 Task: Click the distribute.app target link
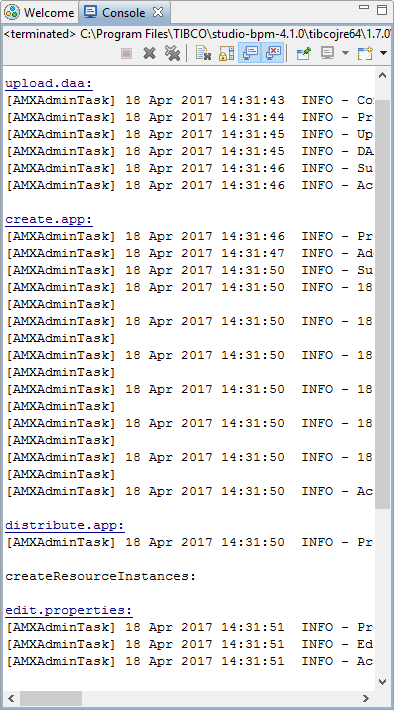(65, 525)
